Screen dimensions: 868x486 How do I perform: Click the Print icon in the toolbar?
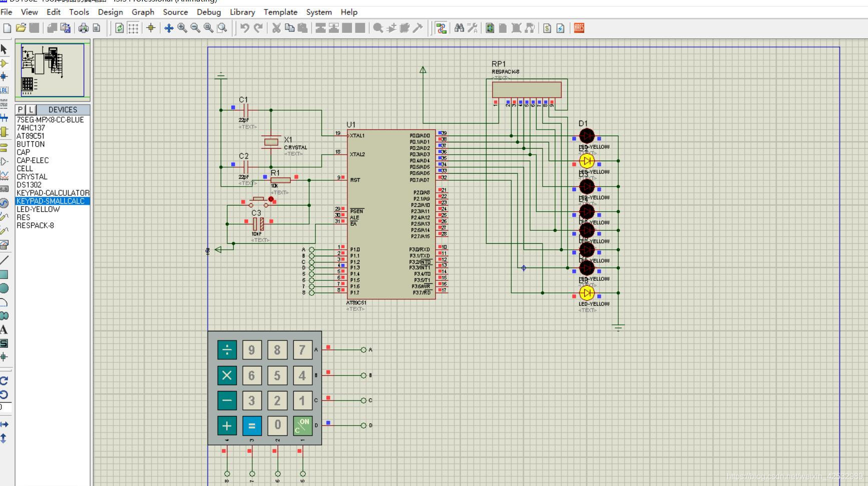[x=83, y=28]
